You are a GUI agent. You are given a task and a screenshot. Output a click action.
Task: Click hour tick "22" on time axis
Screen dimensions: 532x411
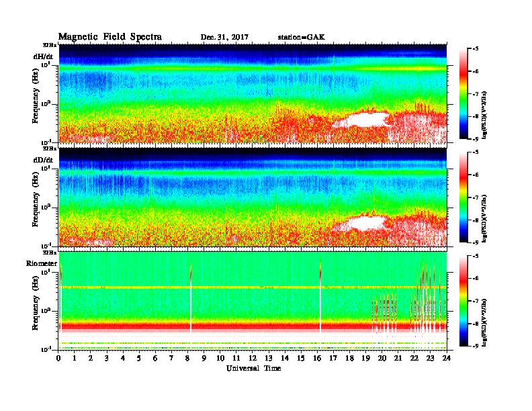point(414,359)
